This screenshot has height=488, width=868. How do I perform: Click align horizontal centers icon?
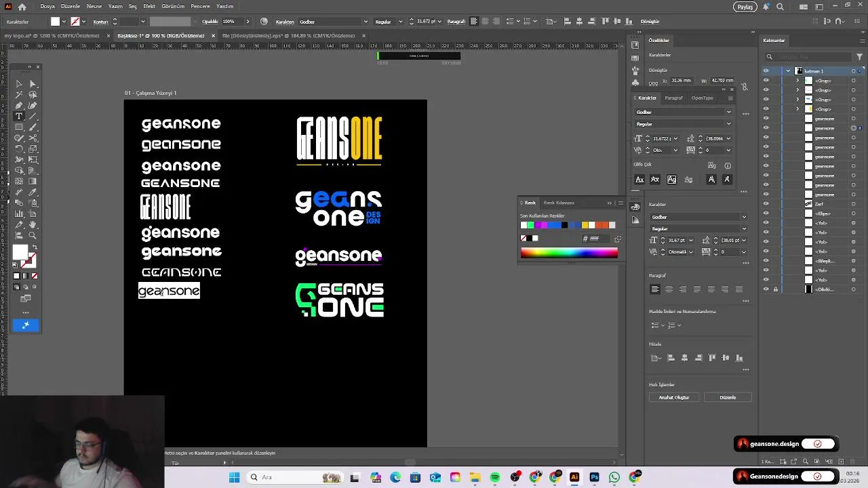[x=684, y=358]
